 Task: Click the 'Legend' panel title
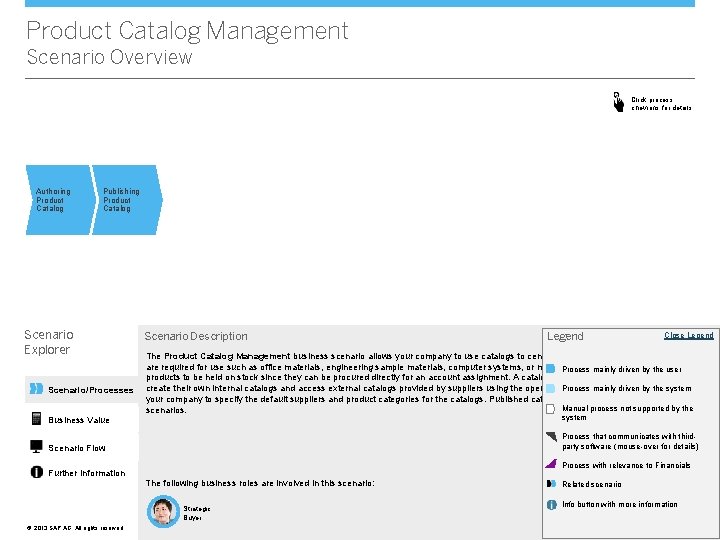565,336
